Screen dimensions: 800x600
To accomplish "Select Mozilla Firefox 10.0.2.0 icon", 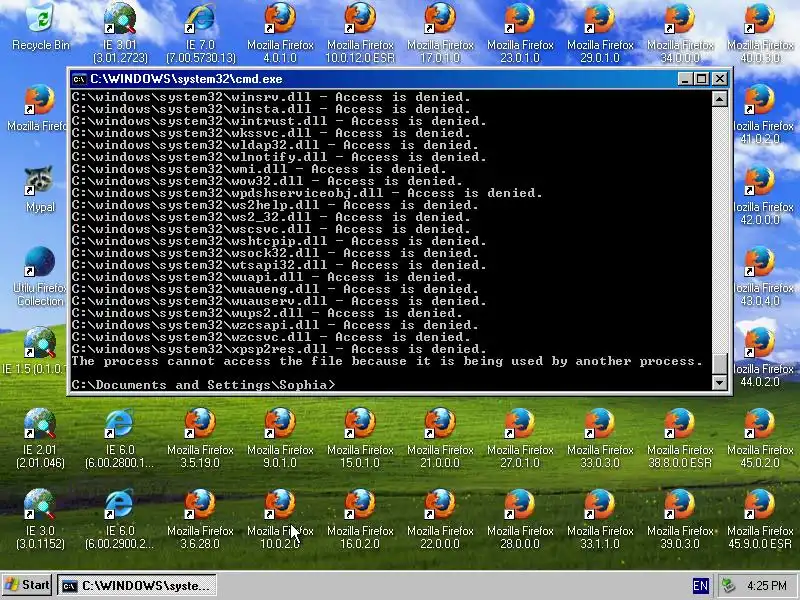I will click(x=280, y=519).
